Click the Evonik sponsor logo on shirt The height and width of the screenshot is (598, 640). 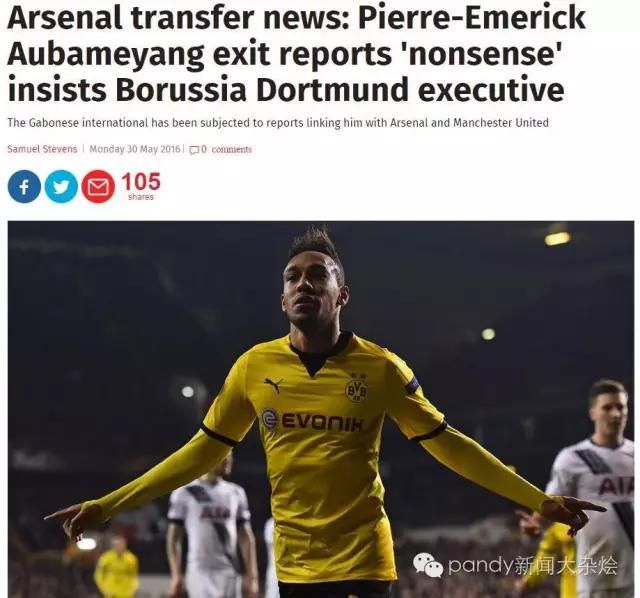(312, 420)
